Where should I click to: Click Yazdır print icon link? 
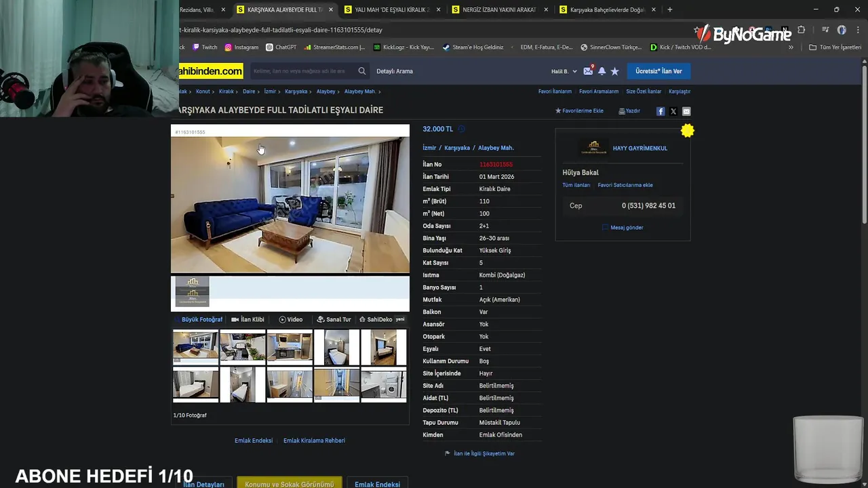(629, 111)
